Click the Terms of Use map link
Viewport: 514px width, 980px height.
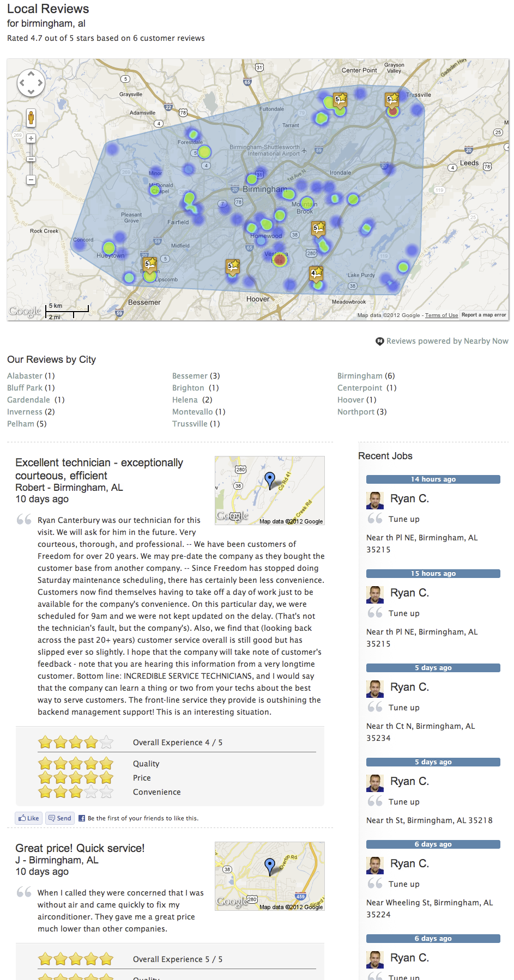[x=442, y=315]
